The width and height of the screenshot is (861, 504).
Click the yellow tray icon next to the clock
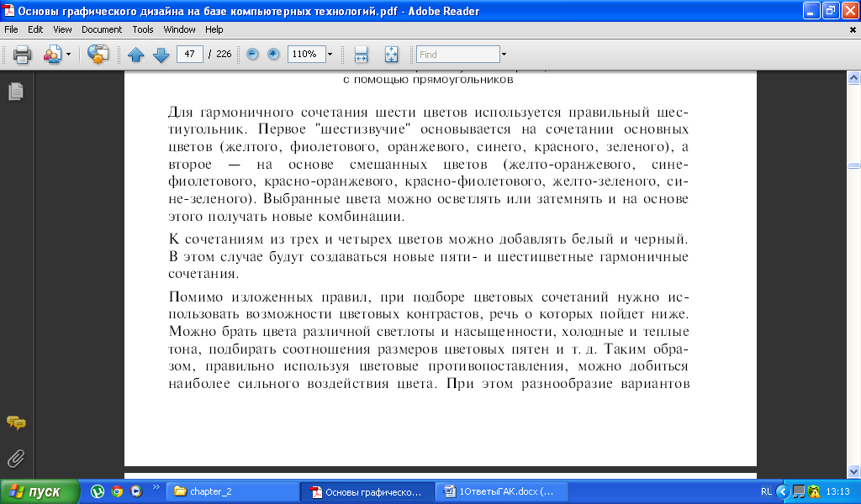(x=814, y=492)
